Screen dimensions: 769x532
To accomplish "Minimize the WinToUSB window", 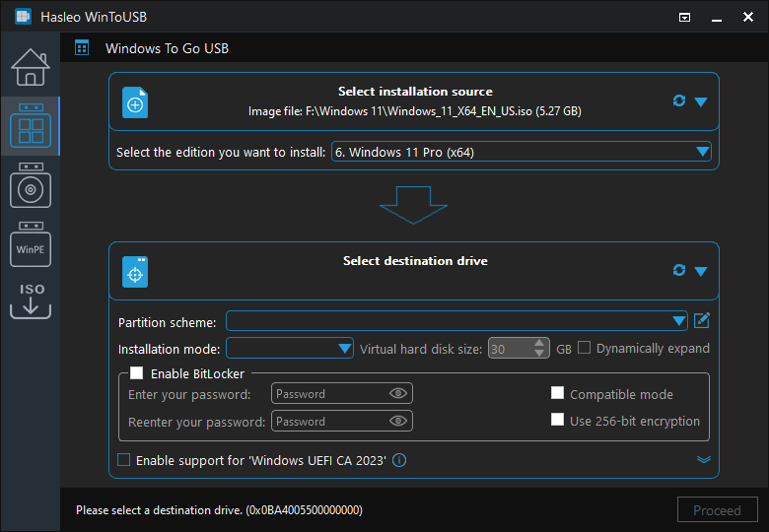I will tap(717, 18).
